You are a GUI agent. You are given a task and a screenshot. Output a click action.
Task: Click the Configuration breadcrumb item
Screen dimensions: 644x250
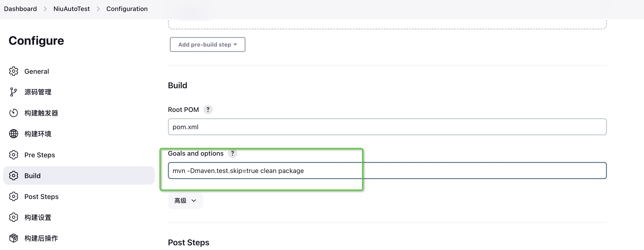[x=127, y=9]
